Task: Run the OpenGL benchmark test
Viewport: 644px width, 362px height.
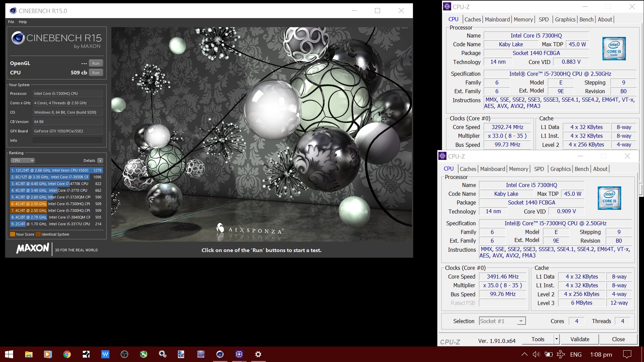Action: pyautogui.click(x=96, y=63)
